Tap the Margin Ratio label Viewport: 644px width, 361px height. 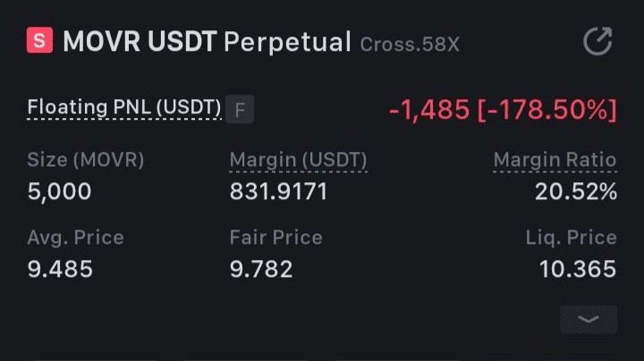point(555,160)
